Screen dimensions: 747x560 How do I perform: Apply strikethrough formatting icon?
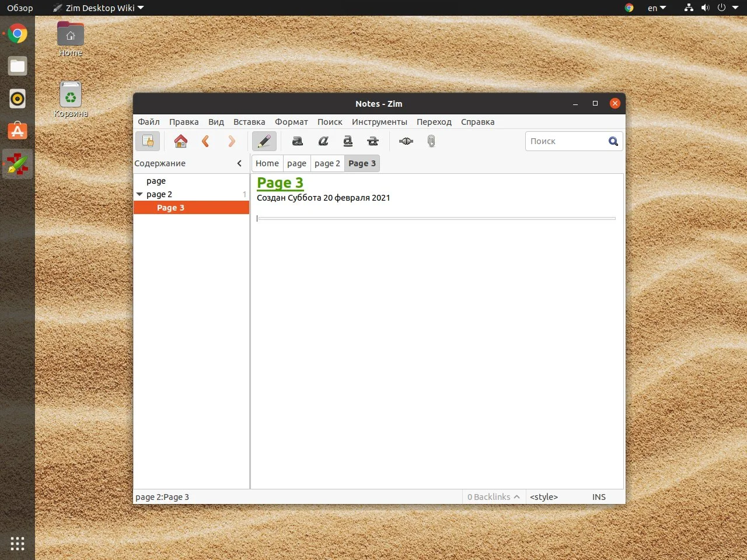click(373, 141)
